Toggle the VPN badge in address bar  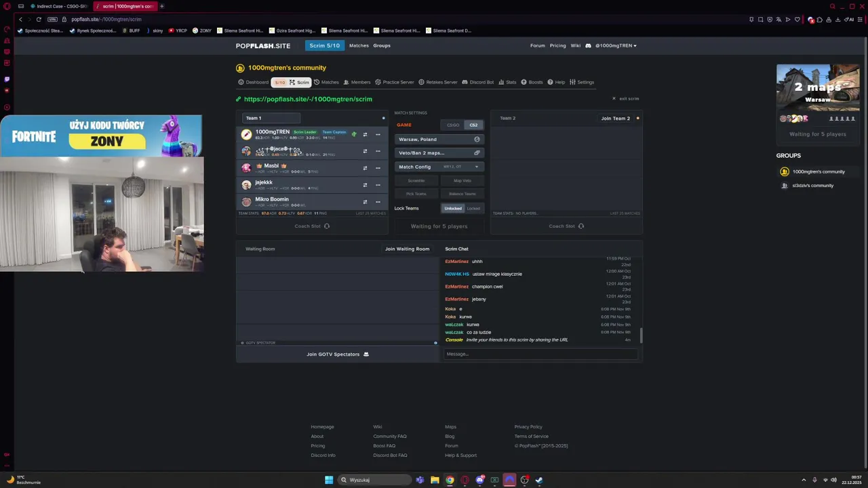[52, 19]
